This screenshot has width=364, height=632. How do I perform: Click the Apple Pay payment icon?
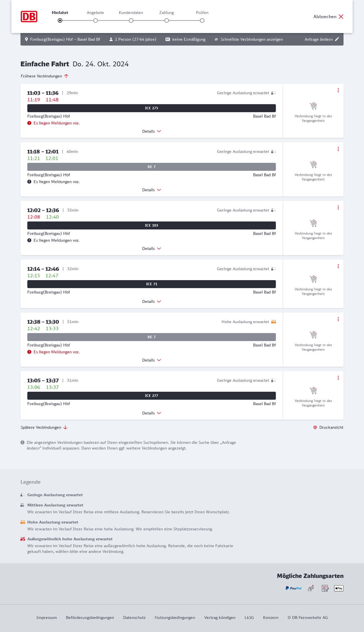click(339, 588)
